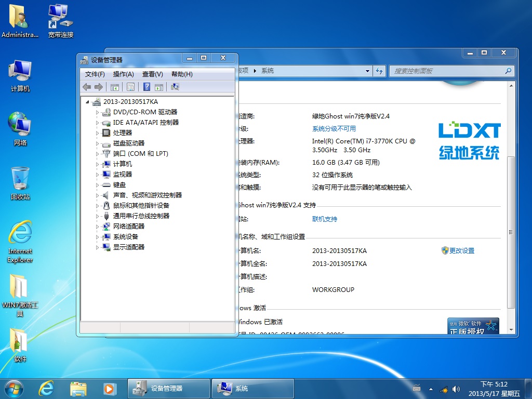Click the 搜索控制面板 search box
Screen dimensions: 532x399
coord(451,71)
